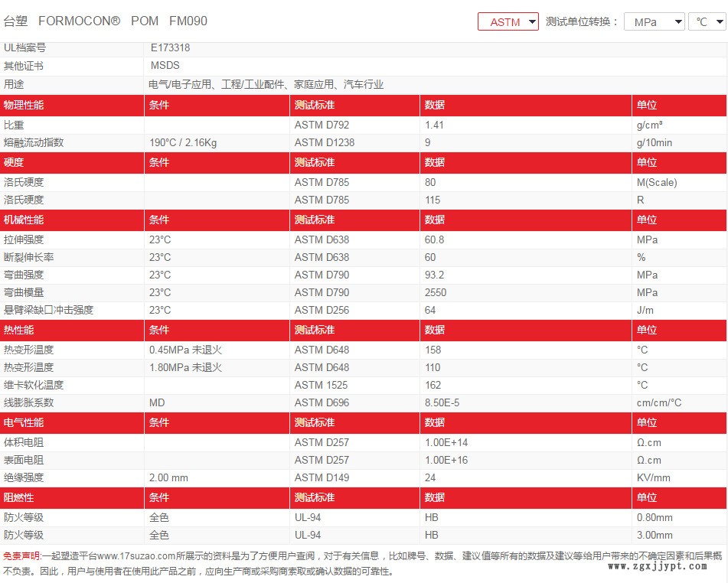The height and width of the screenshot is (583, 728).
Task: Click the product title FORMOCON POM FM090
Action: 106,21
